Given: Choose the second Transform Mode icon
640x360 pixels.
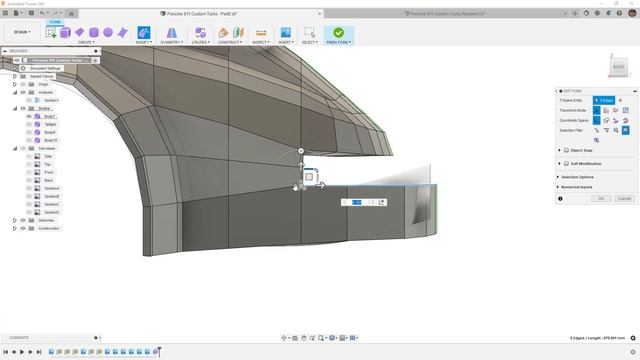Looking at the screenshot, I should [x=606, y=111].
